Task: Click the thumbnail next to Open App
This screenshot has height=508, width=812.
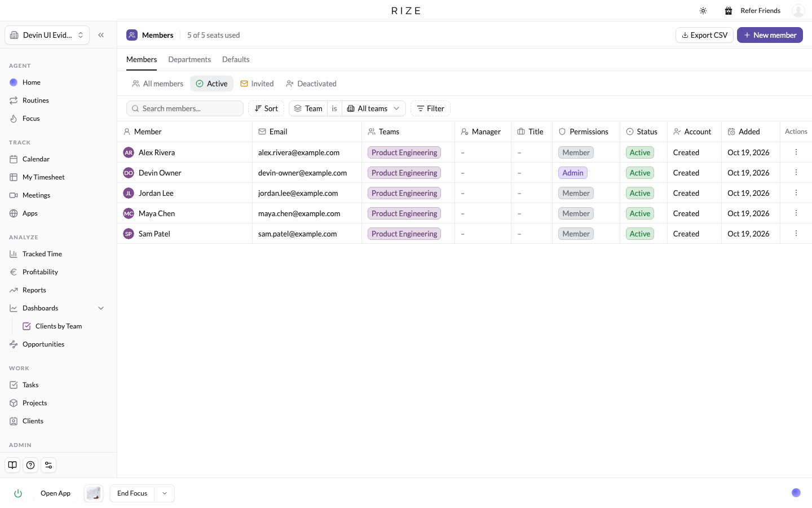Action: (94, 493)
